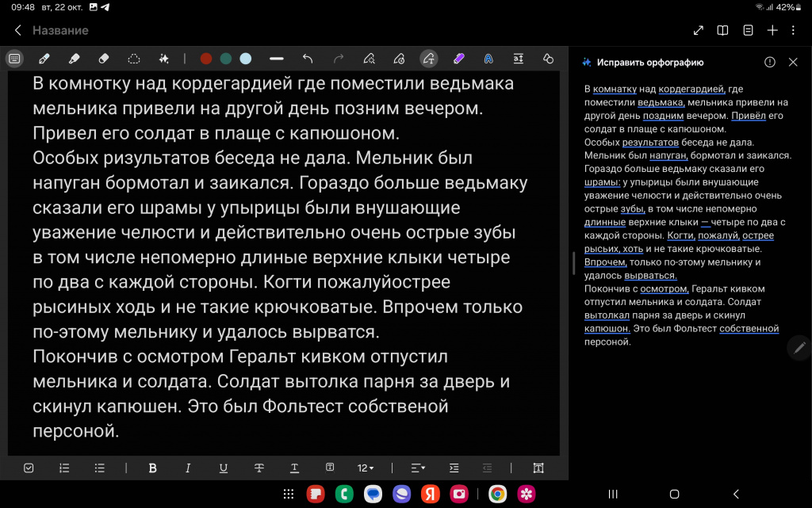812x508 pixels.
Task: Pick the red pen color swatch
Action: click(x=206, y=59)
